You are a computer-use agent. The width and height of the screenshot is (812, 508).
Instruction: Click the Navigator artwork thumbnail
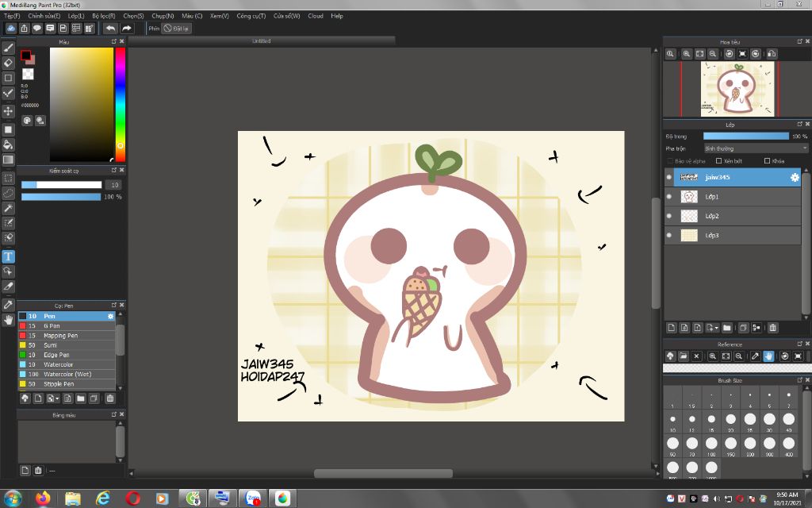(737, 88)
